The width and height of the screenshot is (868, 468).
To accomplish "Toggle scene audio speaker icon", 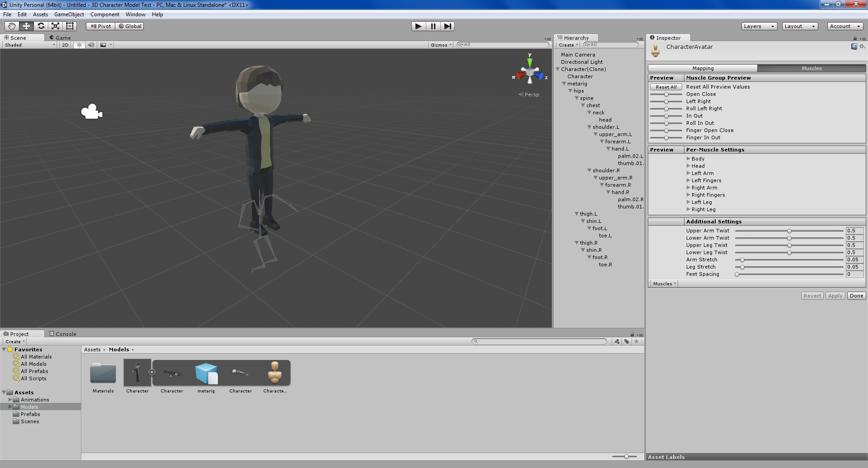I will coord(91,45).
